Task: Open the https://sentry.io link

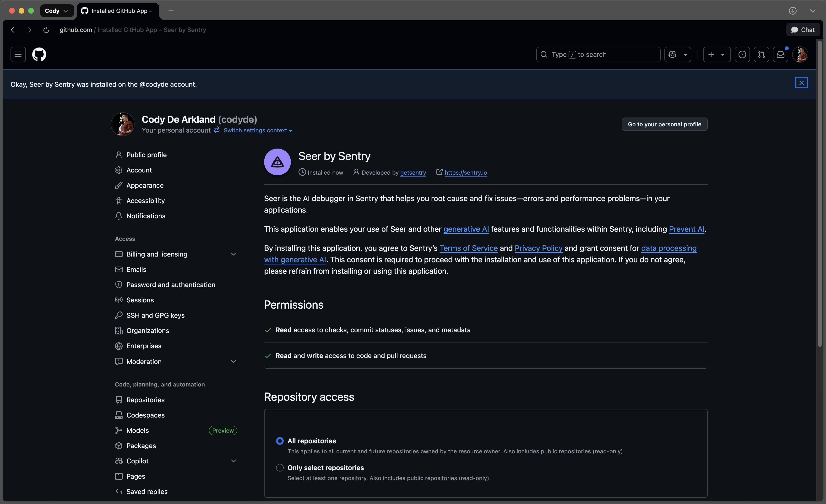Action: pos(466,173)
